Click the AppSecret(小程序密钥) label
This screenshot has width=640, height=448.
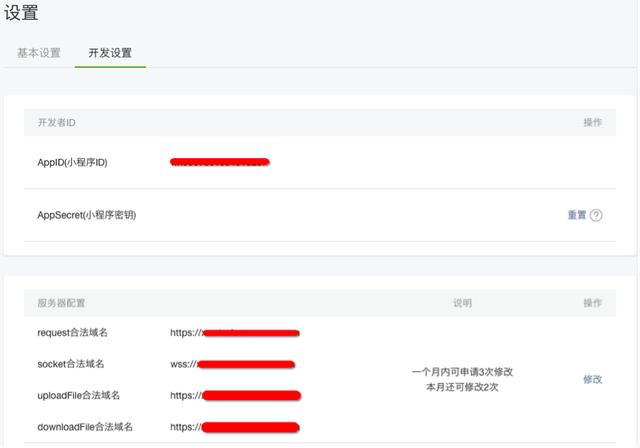[87, 215]
